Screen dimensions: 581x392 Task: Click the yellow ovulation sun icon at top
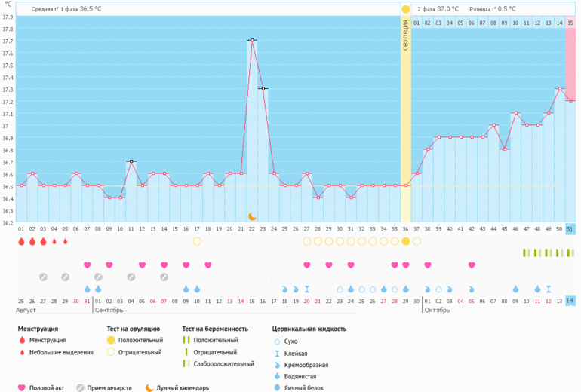(406, 9)
